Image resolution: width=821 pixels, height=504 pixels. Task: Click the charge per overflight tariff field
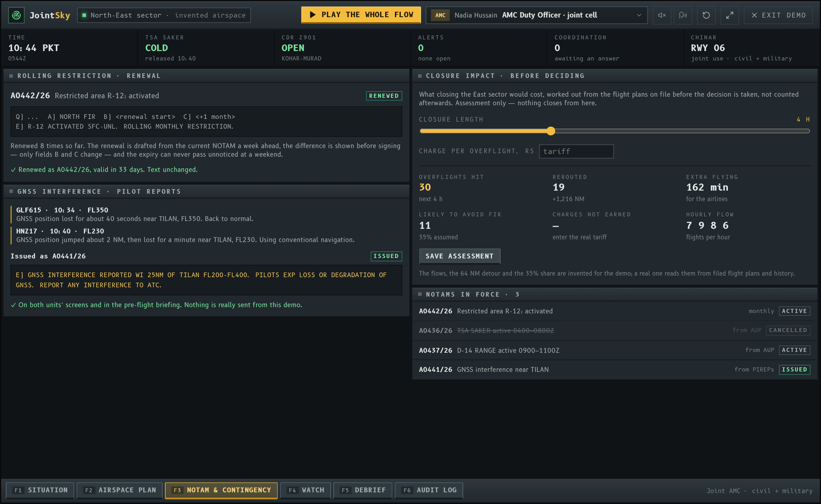576,151
